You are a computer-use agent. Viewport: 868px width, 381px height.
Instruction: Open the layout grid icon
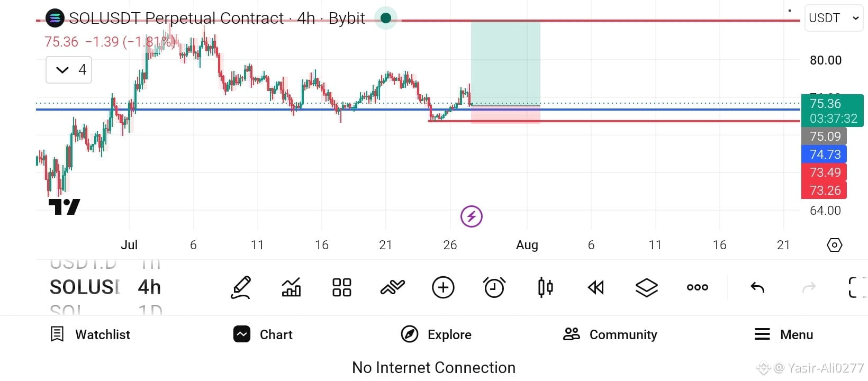341,287
